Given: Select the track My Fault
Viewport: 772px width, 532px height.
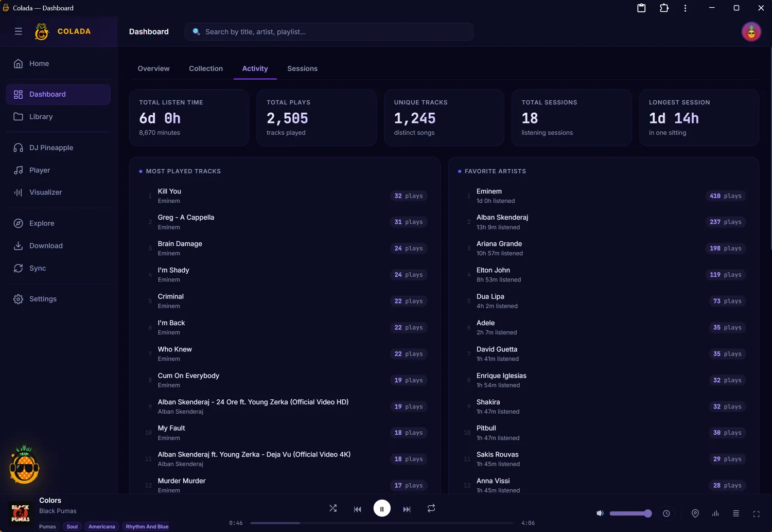Looking at the screenshot, I should click(285, 433).
